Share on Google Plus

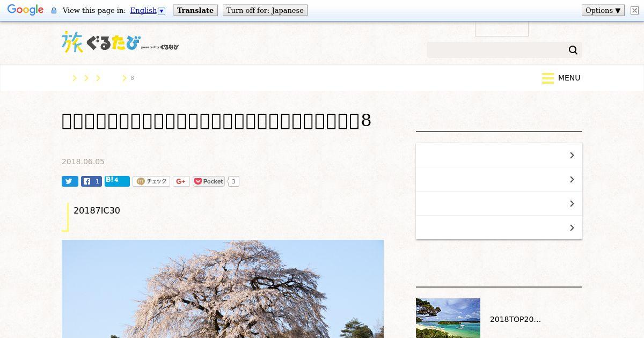tap(181, 181)
